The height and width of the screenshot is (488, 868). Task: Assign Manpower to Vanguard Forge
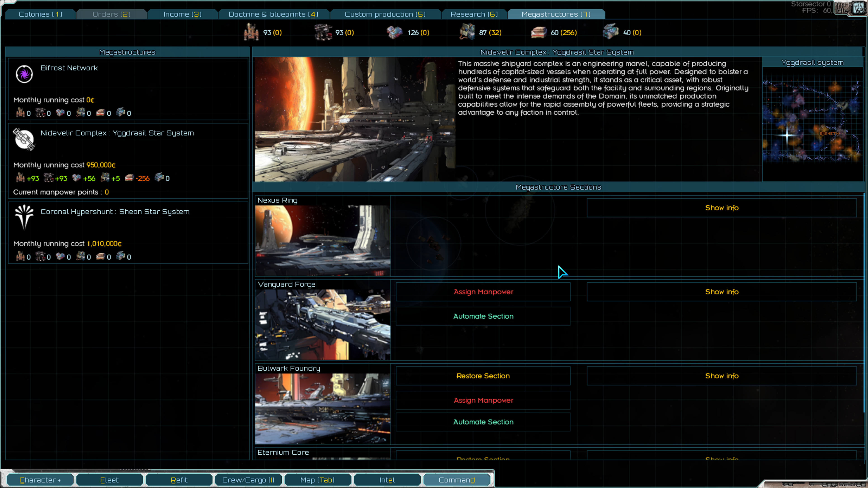pos(483,292)
